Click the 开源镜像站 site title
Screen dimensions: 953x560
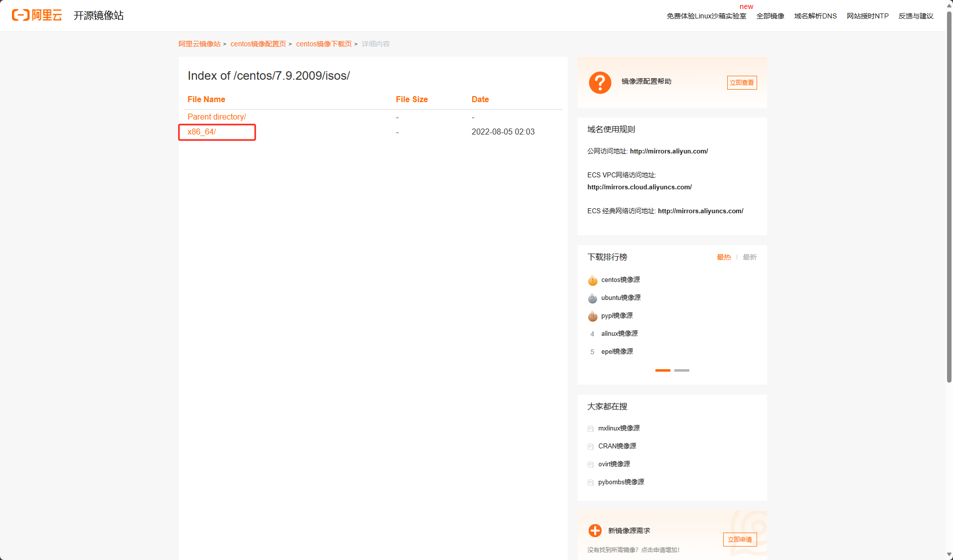[x=99, y=15]
